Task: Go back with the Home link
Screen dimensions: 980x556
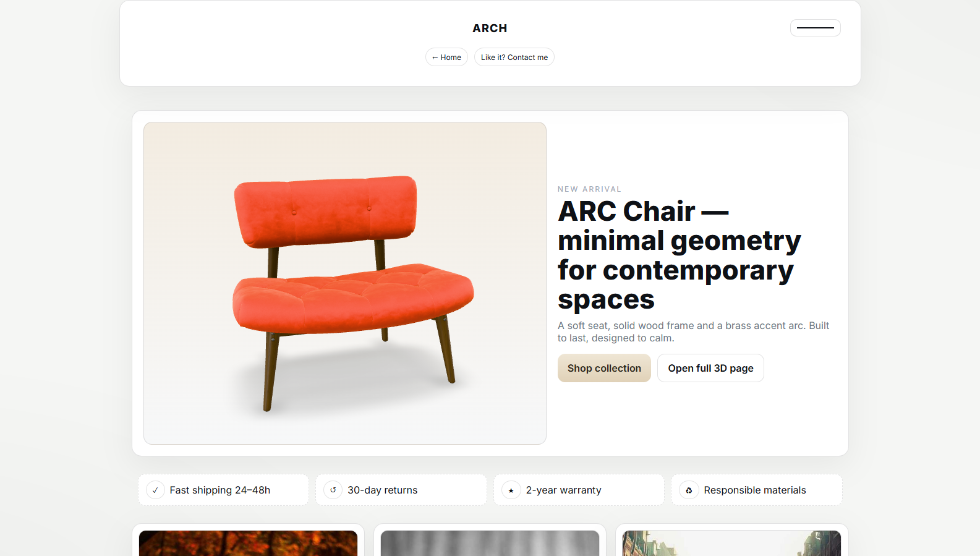Action: 446,58
